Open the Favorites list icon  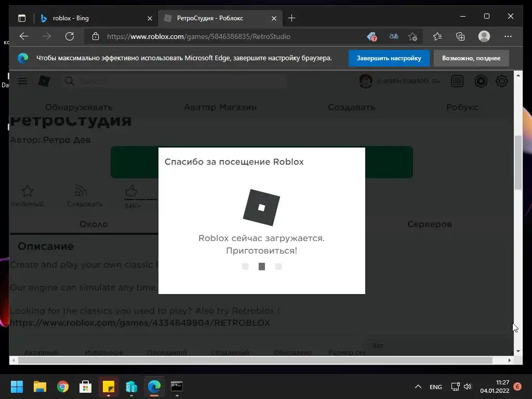pos(437,36)
